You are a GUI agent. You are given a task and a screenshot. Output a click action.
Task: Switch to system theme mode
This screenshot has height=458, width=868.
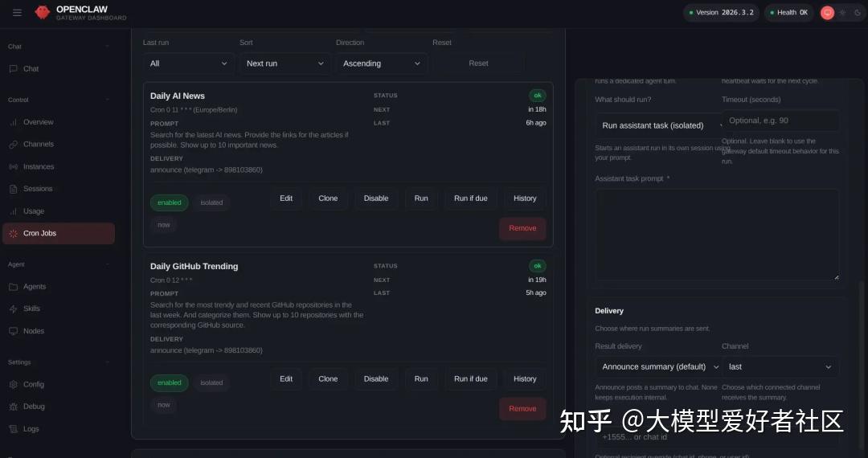[x=827, y=13]
